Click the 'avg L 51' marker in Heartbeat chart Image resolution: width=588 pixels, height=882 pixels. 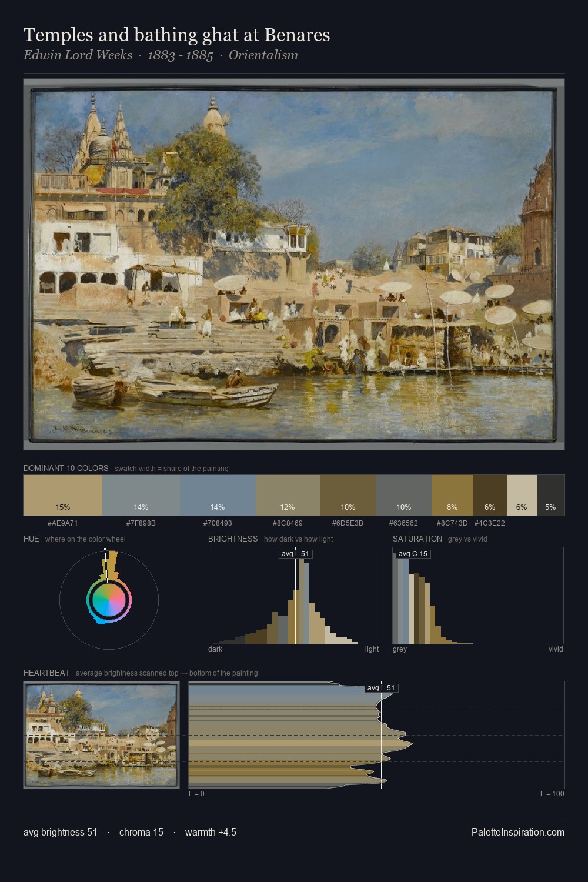tap(382, 688)
